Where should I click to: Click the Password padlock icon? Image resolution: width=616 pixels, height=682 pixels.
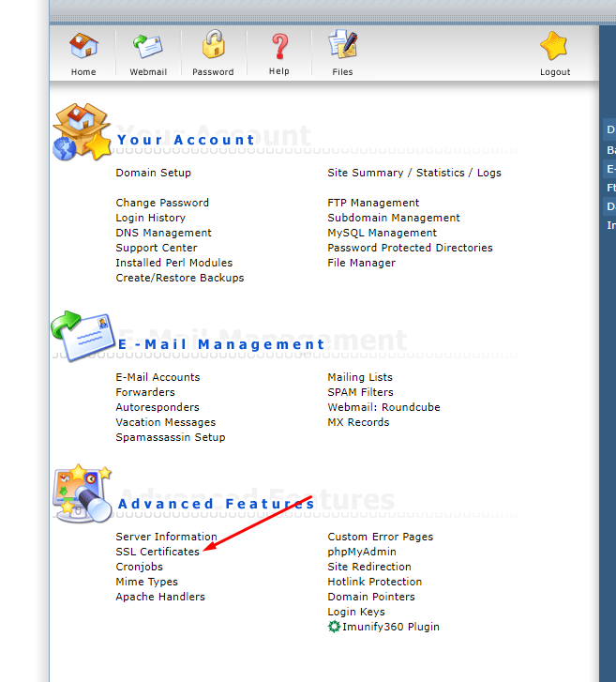point(213,47)
